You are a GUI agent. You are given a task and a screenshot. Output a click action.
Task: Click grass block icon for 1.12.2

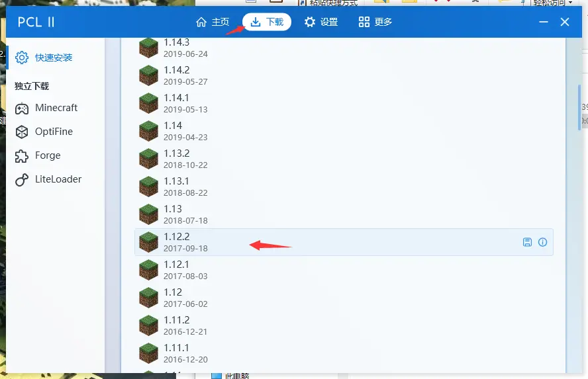coord(148,242)
